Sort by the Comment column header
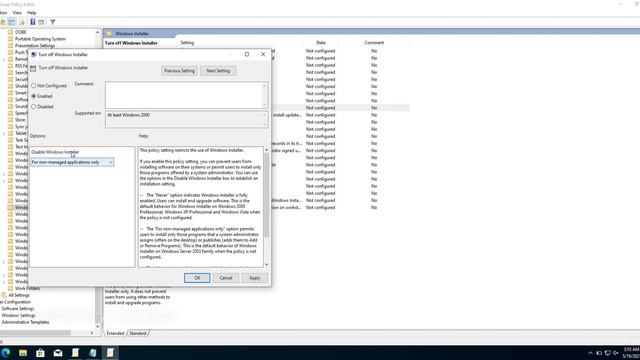This screenshot has height=360, width=640. [374, 42]
